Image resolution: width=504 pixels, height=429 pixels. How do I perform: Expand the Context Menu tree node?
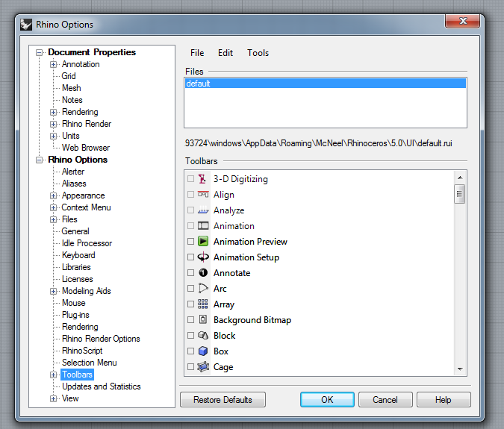pyautogui.click(x=53, y=207)
